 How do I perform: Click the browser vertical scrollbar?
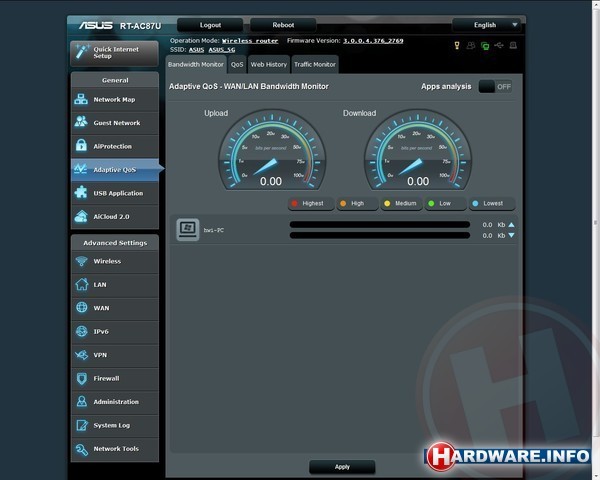tap(596, 222)
